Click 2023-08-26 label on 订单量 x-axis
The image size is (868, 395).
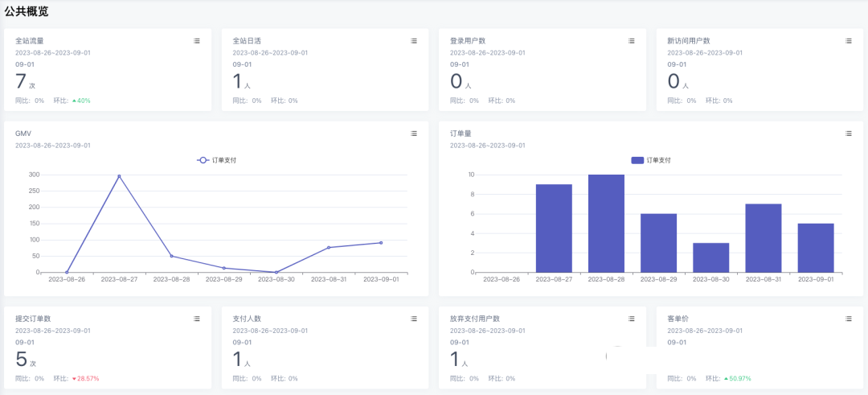pyautogui.click(x=502, y=279)
